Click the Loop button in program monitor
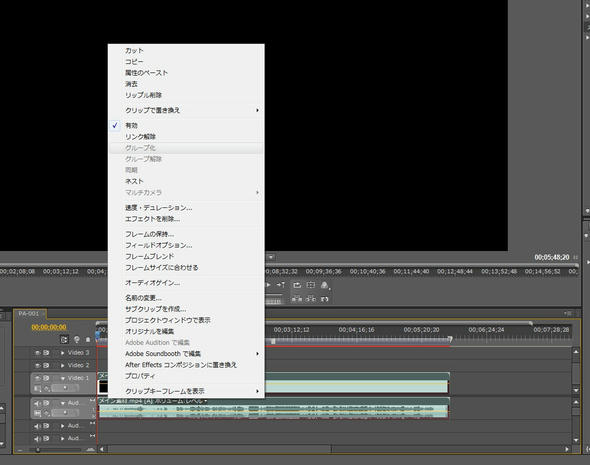The height and width of the screenshot is (465, 590). [297, 285]
